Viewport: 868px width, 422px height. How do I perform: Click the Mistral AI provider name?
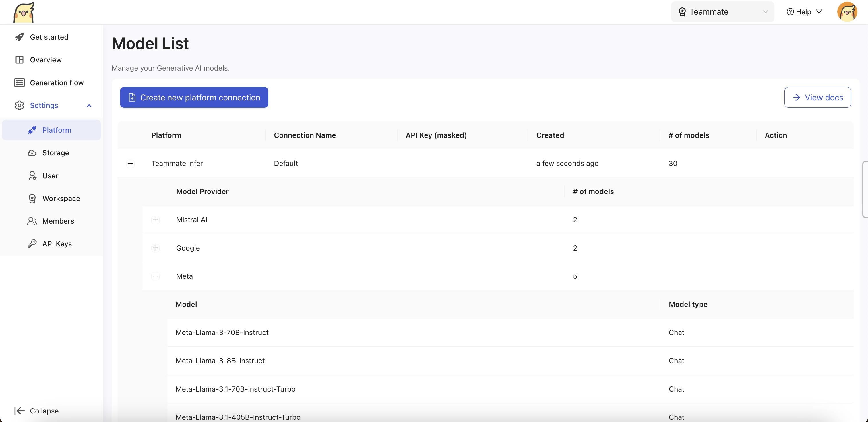tap(191, 220)
